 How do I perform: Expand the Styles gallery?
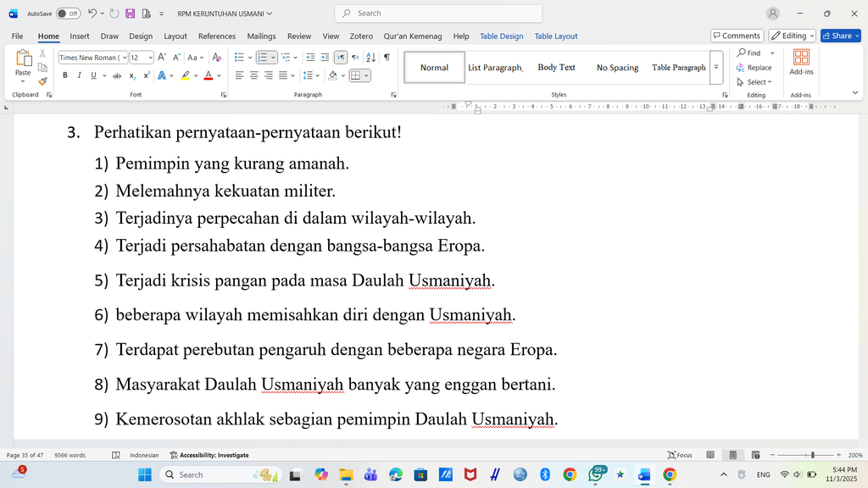(x=716, y=68)
